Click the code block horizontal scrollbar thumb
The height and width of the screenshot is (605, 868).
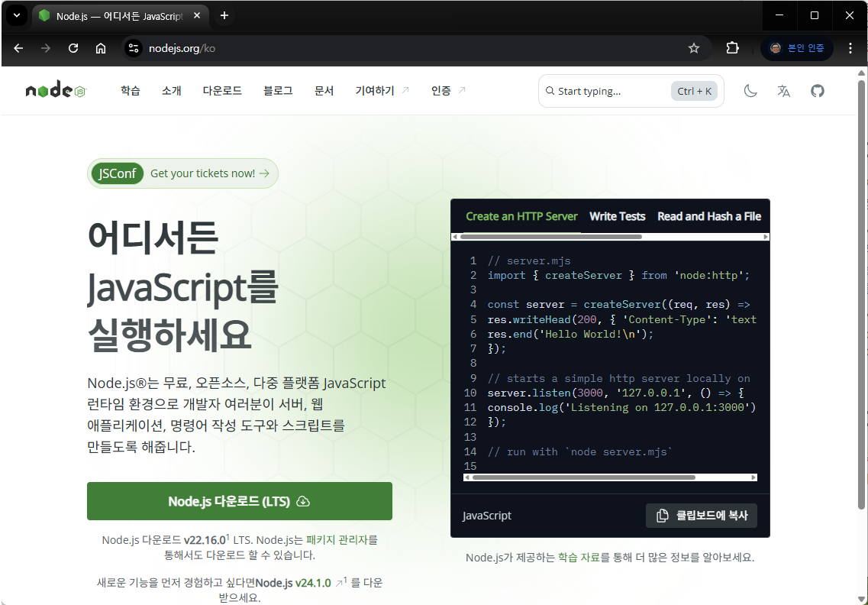(x=583, y=477)
